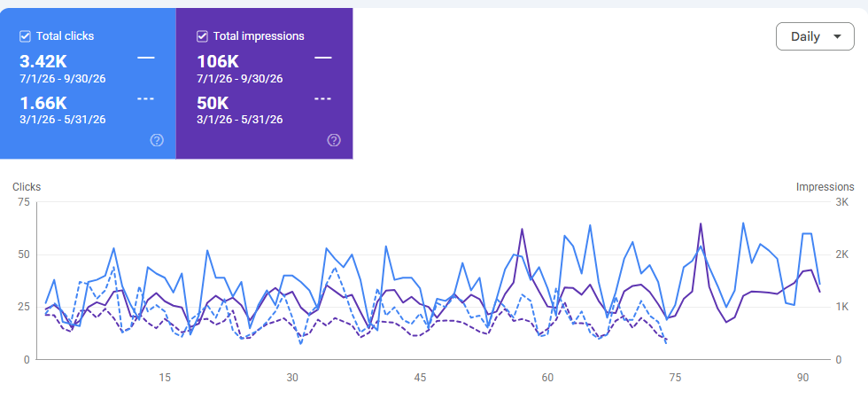
Task: Select the 50K previous impressions value
Action: coord(213,103)
